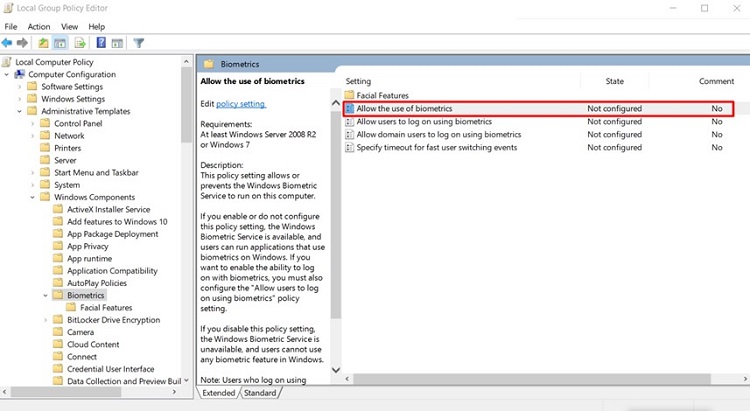Click the Up One Level folder icon
This screenshot has width=750, height=411.
44,43
